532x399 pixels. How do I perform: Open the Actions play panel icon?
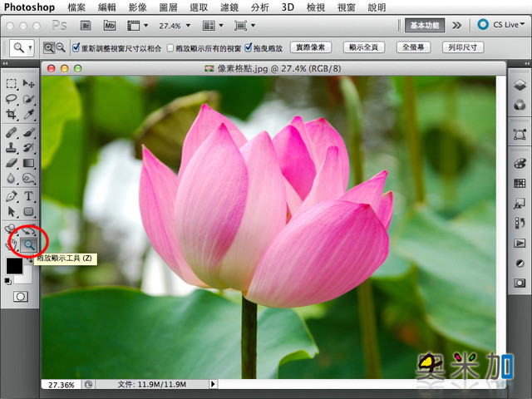point(520,243)
